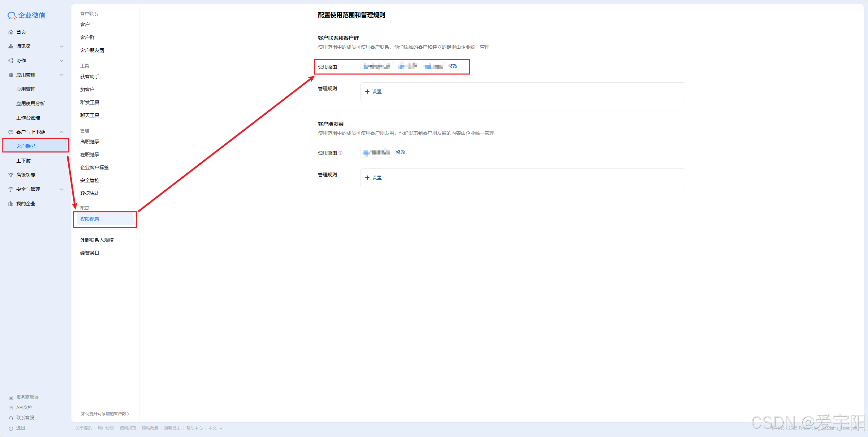
Task: Click the 首页 home icon
Action: click(11, 32)
